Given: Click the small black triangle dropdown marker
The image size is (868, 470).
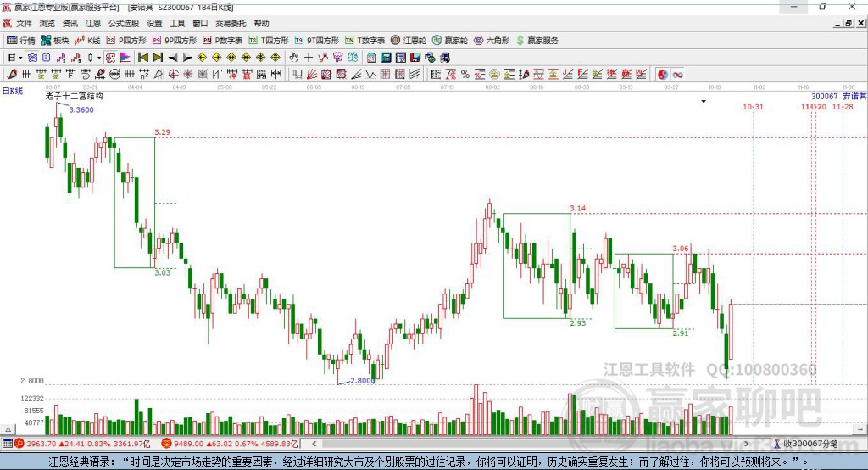Looking at the screenshot, I should point(704,102).
